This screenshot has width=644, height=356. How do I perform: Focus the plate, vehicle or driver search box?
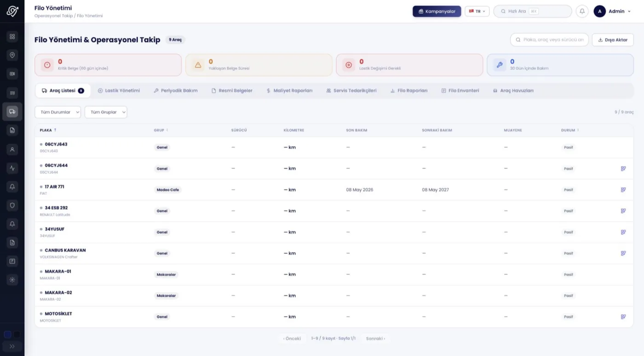pos(550,40)
